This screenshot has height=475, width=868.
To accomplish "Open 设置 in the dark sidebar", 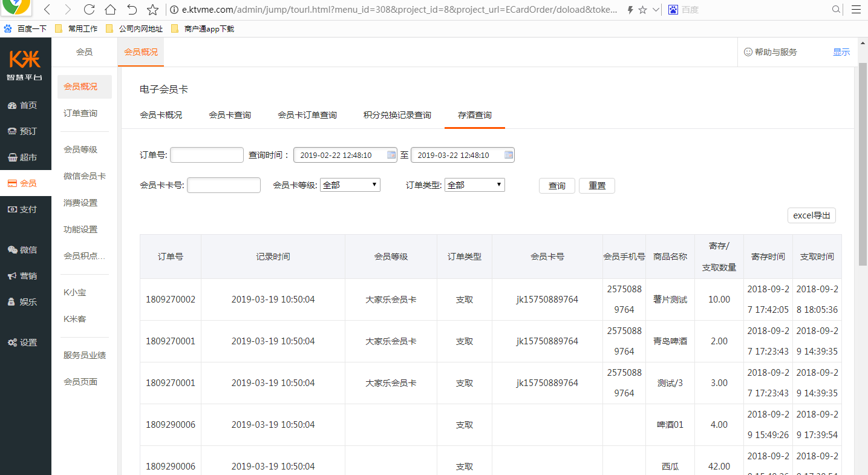I will pyautogui.click(x=25, y=342).
